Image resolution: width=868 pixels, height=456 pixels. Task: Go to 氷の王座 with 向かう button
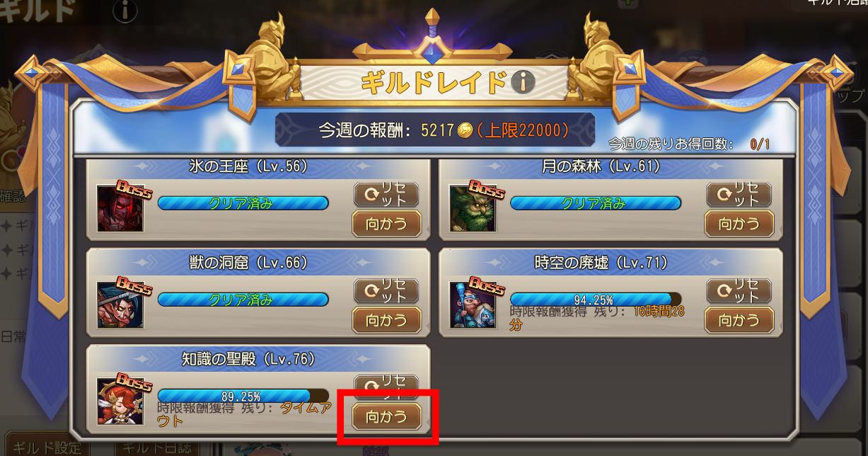point(387,224)
